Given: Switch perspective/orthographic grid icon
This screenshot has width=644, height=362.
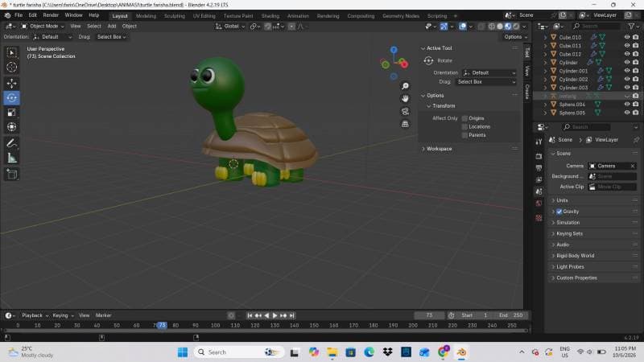Looking at the screenshot, I should [405, 124].
